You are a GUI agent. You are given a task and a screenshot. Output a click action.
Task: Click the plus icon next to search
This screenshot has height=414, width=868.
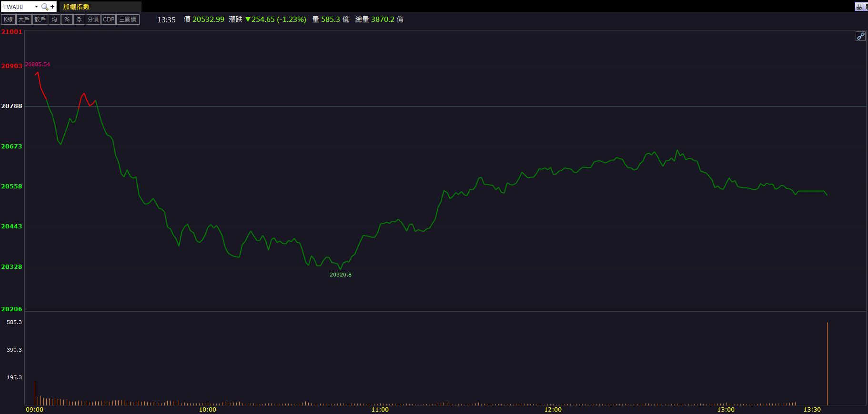pos(52,7)
